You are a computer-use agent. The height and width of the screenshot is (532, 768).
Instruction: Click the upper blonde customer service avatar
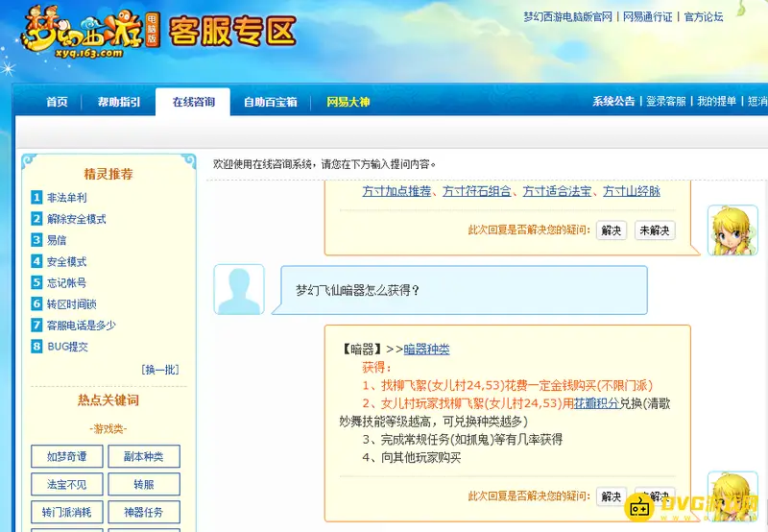(732, 230)
